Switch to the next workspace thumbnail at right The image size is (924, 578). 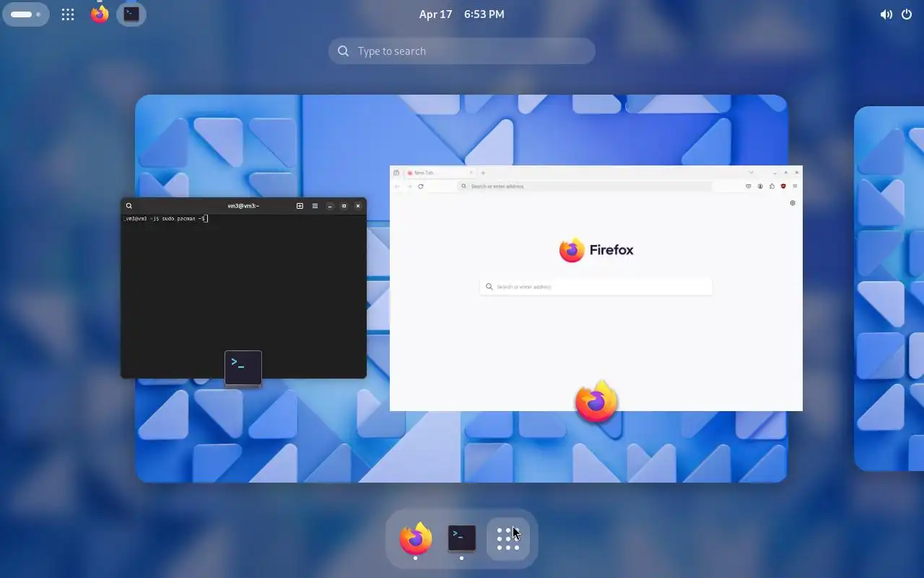889,288
